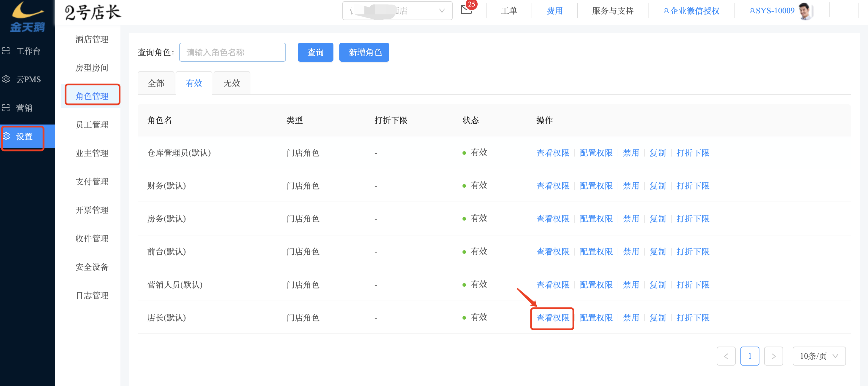The image size is (868, 386).
Task: View permissions for 营销人员(默认)
Action: click(x=553, y=285)
